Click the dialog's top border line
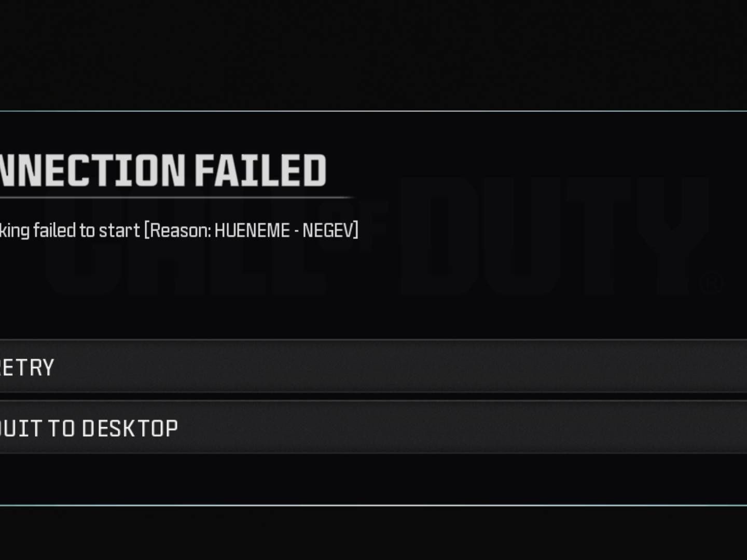This screenshot has height=560, width=747. (x=374, y=111)
